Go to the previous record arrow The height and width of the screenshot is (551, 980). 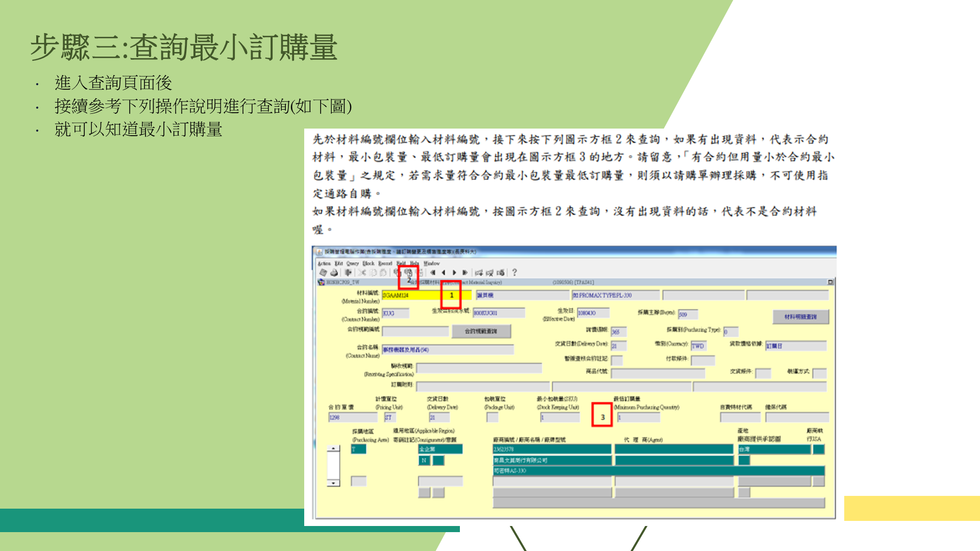(444, 272)
